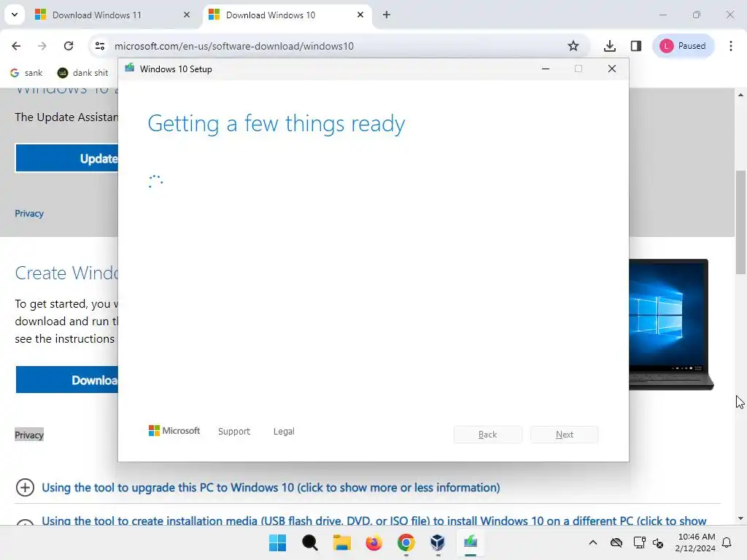
Task: Close the Download Windows 11 tab
Action: (187, 15)
